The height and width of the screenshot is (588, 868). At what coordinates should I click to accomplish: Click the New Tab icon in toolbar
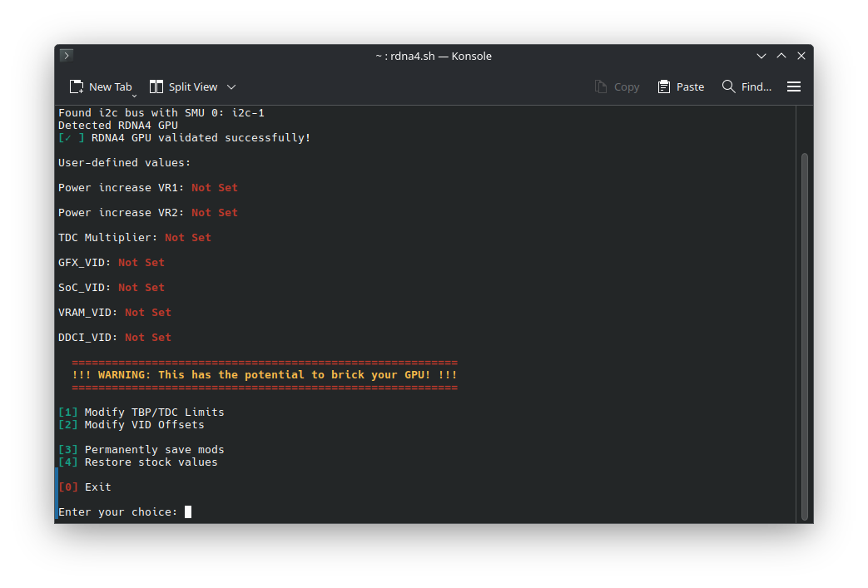pos(77,86)
